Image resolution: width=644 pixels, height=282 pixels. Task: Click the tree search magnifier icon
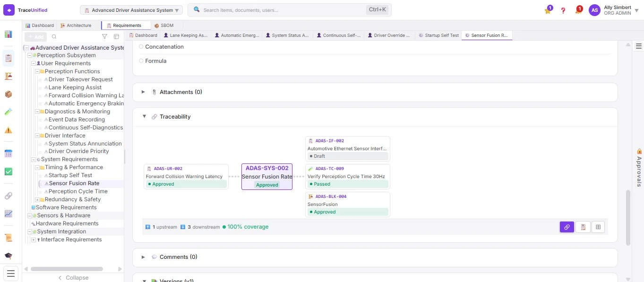click(x=54, y=37)
